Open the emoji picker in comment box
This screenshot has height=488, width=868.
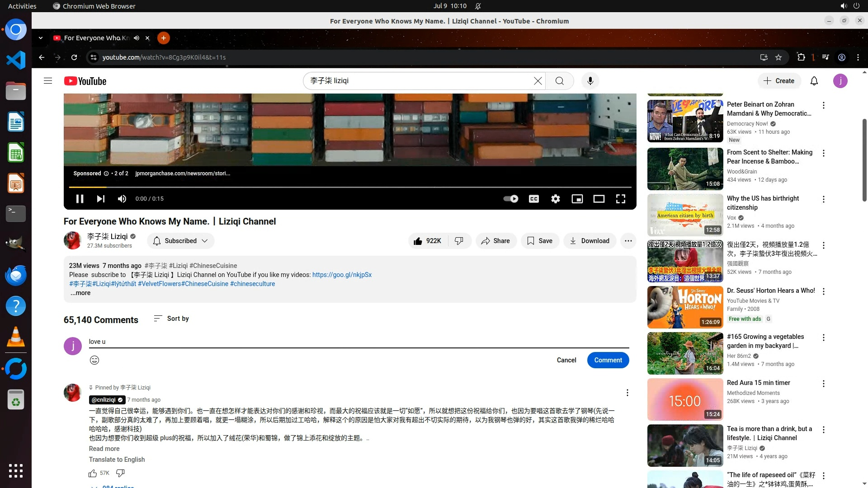[x=94, y=360]
